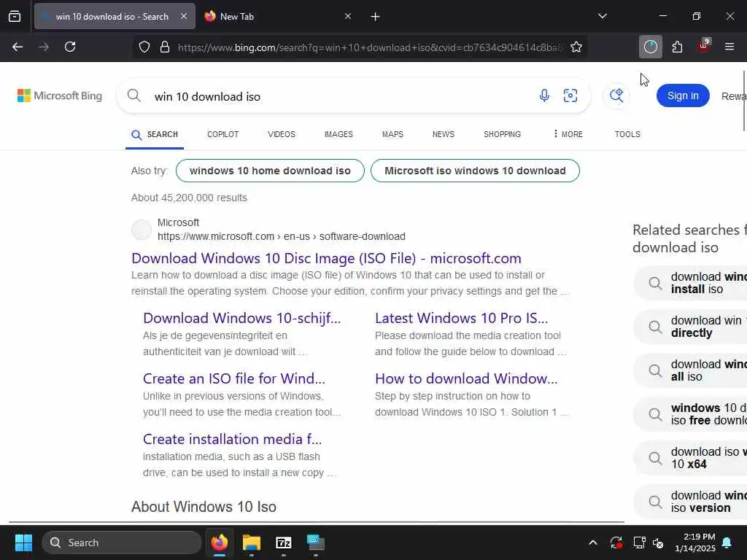This screenshot has width=747, height=560.
Task: Click the Firefox icon in the taskbar
Action: (x=220, y=542)
